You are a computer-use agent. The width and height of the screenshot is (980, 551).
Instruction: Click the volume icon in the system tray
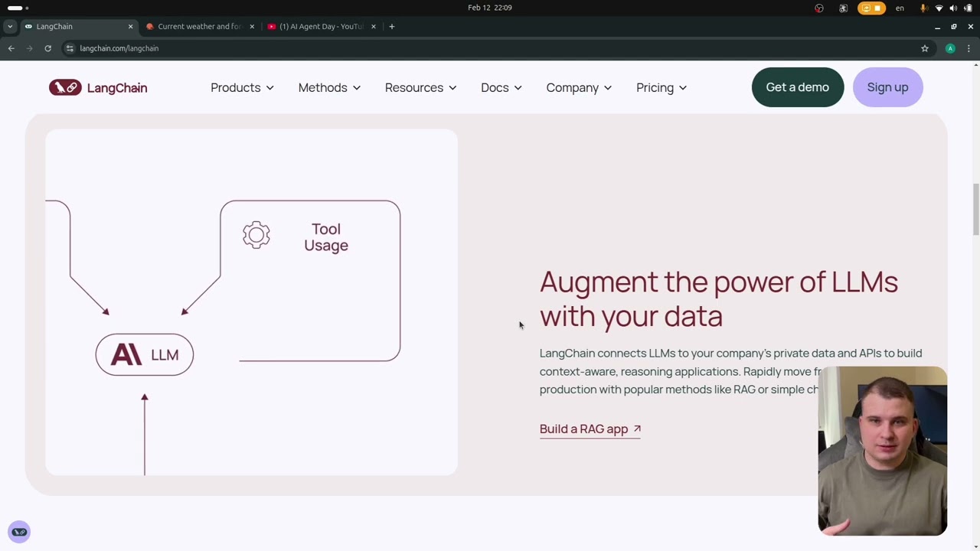[953, 8]
